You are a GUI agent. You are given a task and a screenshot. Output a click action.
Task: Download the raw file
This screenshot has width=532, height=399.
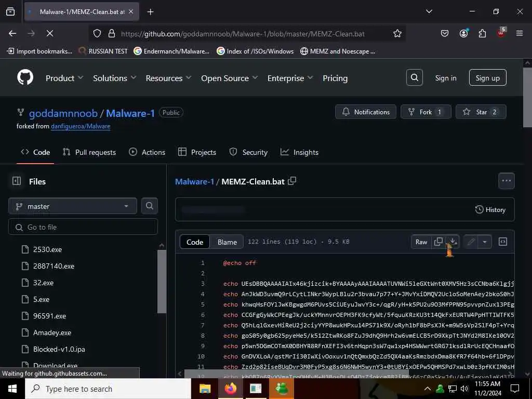[453, 242]
